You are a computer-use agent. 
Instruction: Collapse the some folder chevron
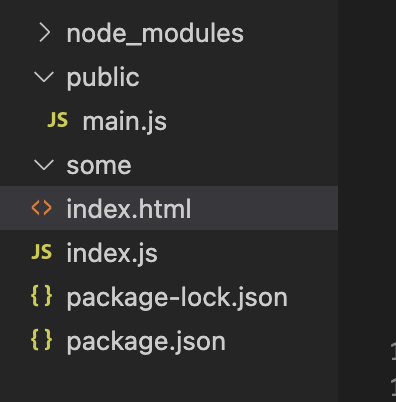[44, 165]
